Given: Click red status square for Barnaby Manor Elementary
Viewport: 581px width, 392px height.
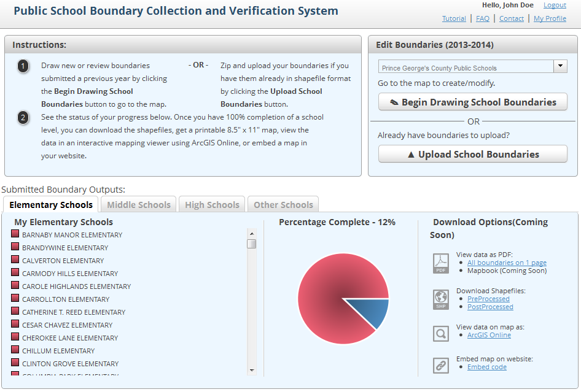Looking at the screenshot, I should coord(15,234).
